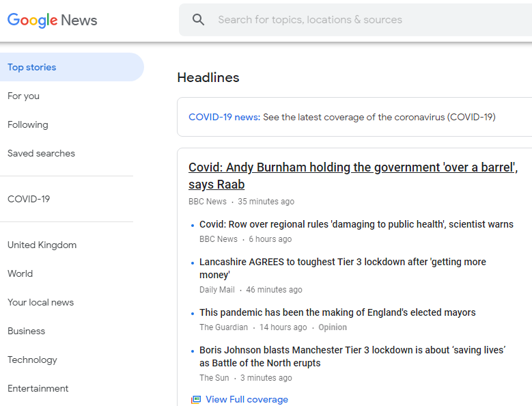Click 'The Guardian' source label
The height and width of the screenshot is (406, 532).
pos(223,327)
